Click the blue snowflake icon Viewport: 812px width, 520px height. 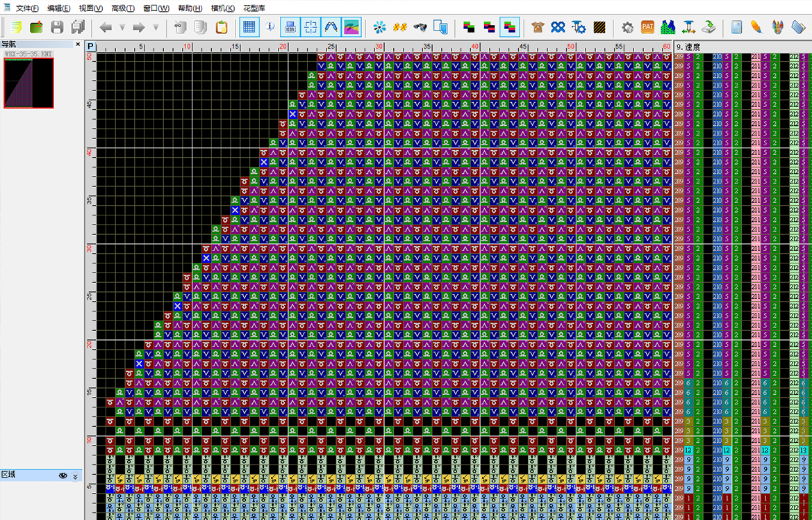point(379,27)
